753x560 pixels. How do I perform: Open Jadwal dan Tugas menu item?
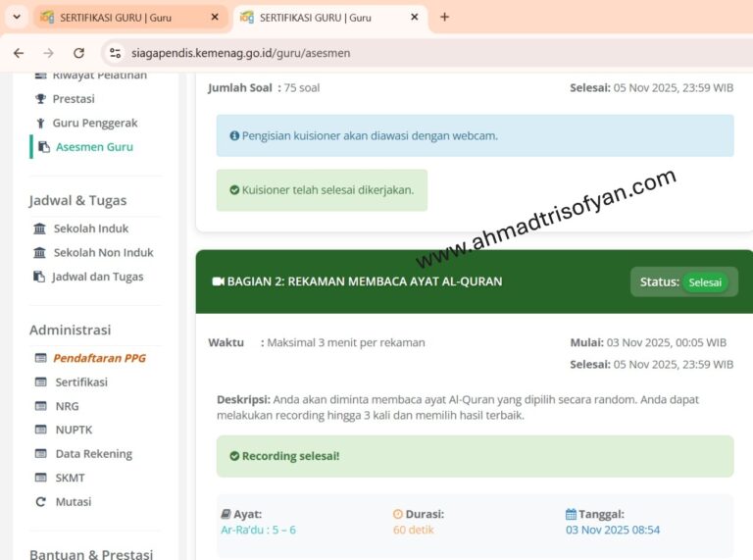pyautogui.click(x=99, y=277)
